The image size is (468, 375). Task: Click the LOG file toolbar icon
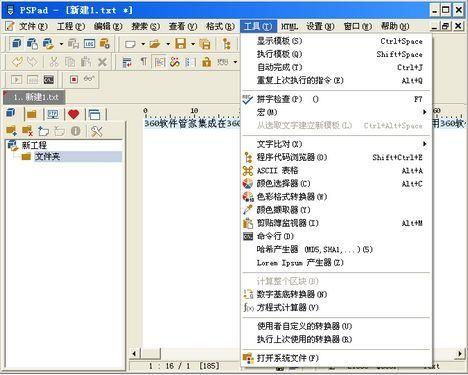pos(89,44)
